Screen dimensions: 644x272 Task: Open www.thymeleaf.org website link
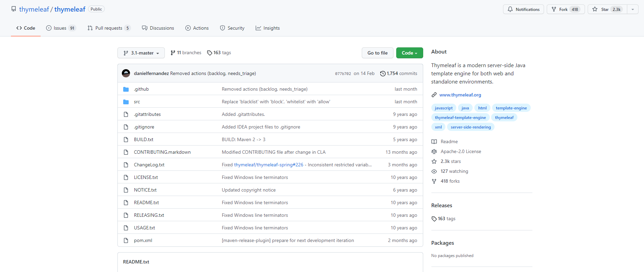pyautogui.click(x=460, y=95)
